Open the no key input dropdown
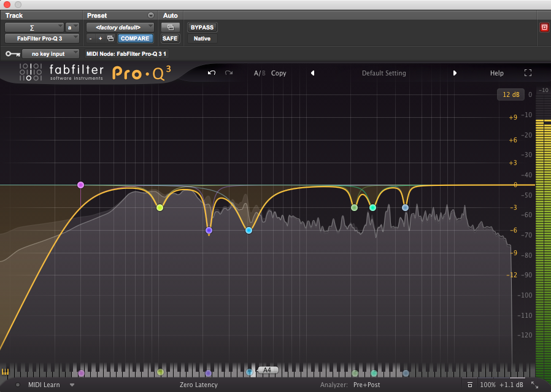Image resolution: width=551 pixels, height=392 pixels. coord(50,54)
